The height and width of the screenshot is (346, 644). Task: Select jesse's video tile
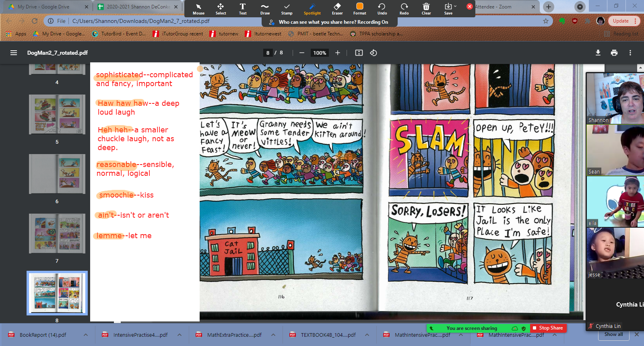[x=615, y=253]
